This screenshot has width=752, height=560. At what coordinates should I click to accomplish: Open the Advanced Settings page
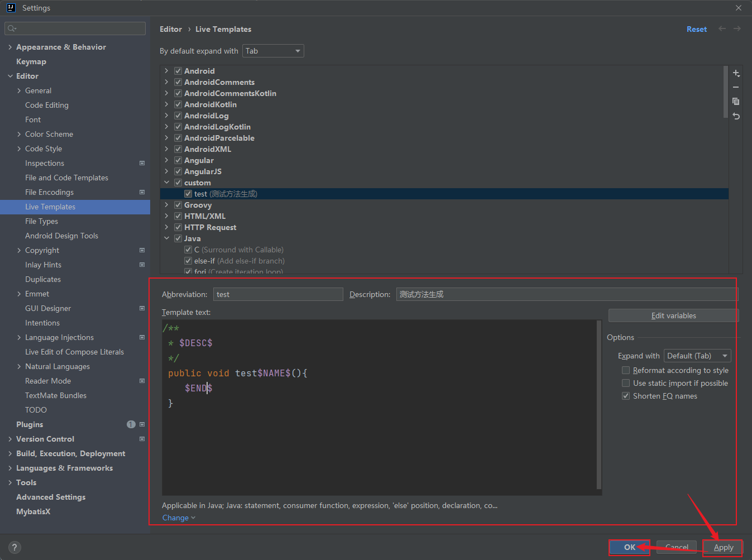coord(51,497)
